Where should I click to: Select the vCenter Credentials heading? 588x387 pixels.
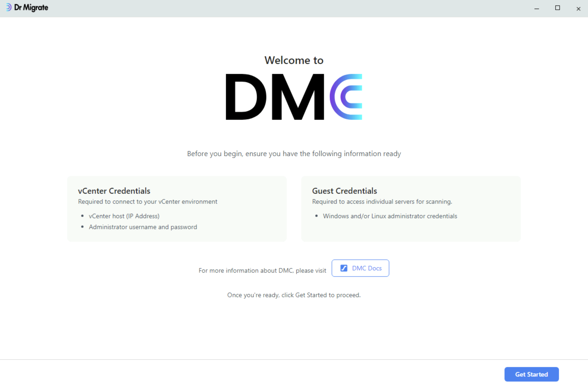(114, 191)
